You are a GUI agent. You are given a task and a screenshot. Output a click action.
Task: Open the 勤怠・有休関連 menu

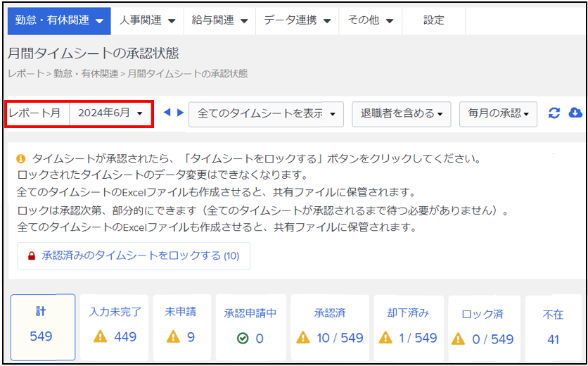point(59,20)
